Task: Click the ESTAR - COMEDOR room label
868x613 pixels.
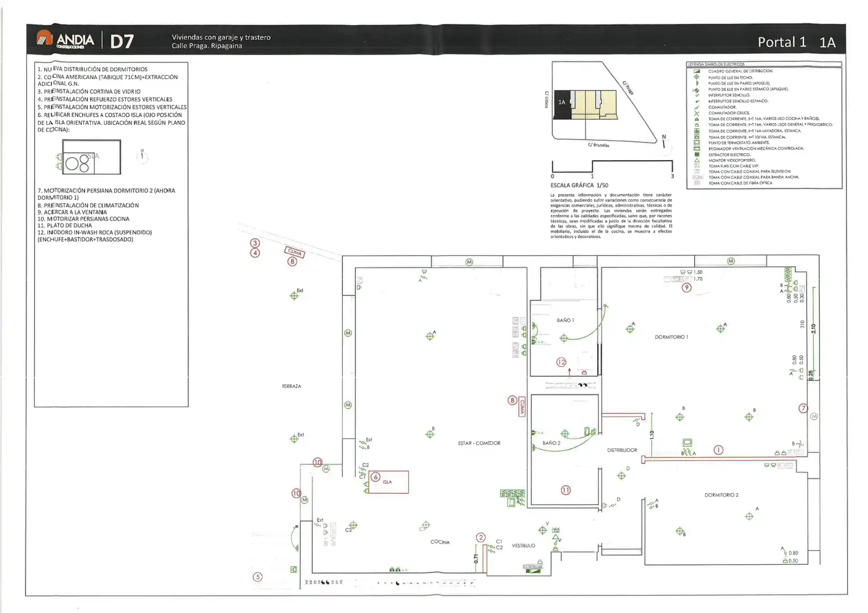Action: [x=479, y=443]
